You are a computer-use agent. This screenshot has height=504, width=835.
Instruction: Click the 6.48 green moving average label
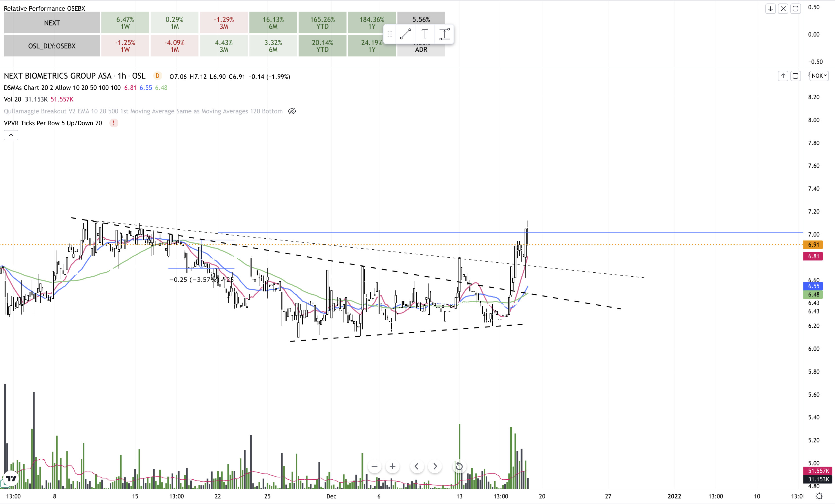[x=813, y=295]
